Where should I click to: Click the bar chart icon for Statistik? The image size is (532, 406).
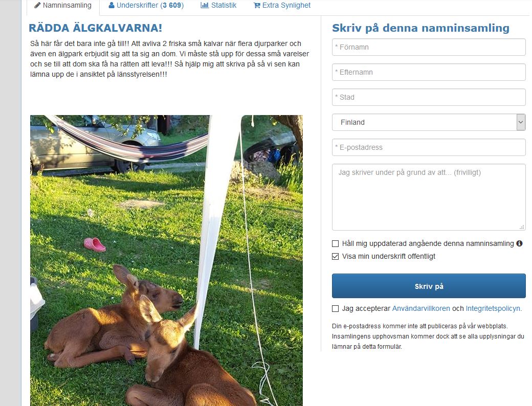[205, 6]
